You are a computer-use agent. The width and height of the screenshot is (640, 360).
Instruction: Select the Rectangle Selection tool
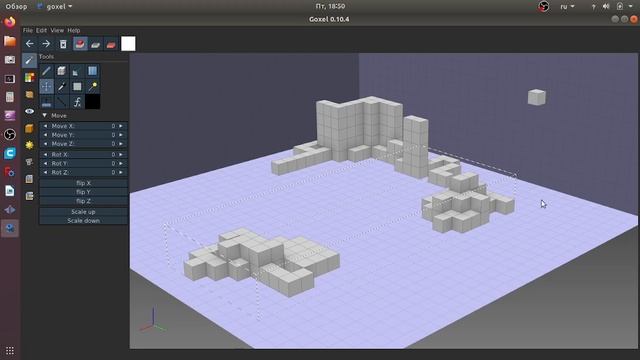77,87
